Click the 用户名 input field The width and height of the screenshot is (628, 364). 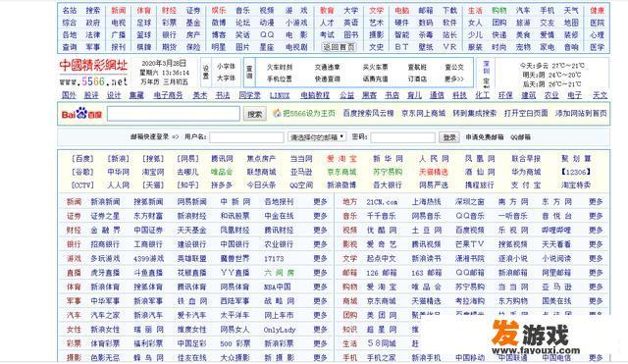click(246, 137)
